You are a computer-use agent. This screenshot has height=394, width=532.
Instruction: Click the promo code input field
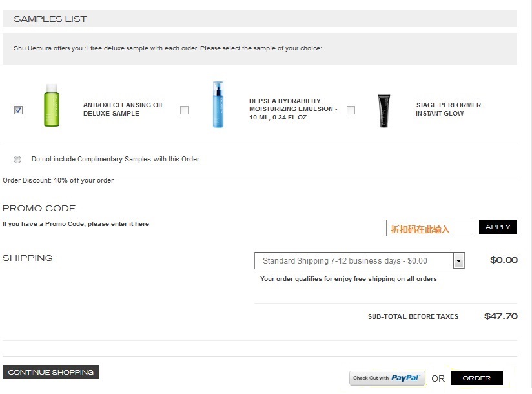tap(430, 228)
